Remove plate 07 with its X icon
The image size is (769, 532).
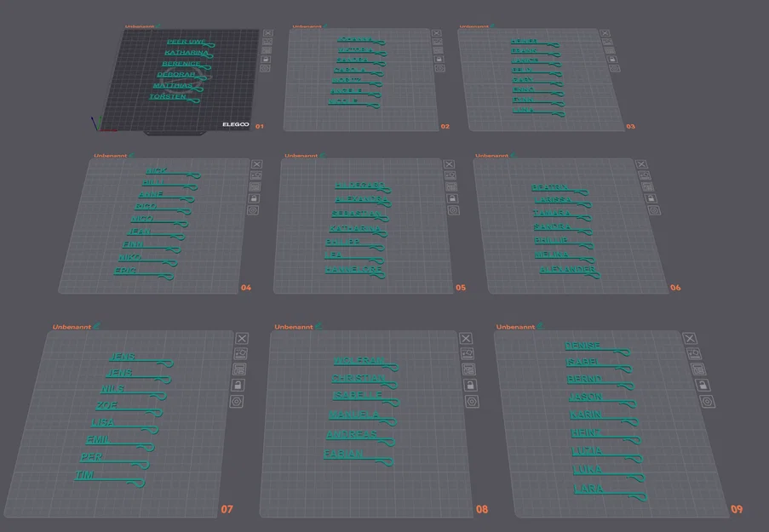242,338
